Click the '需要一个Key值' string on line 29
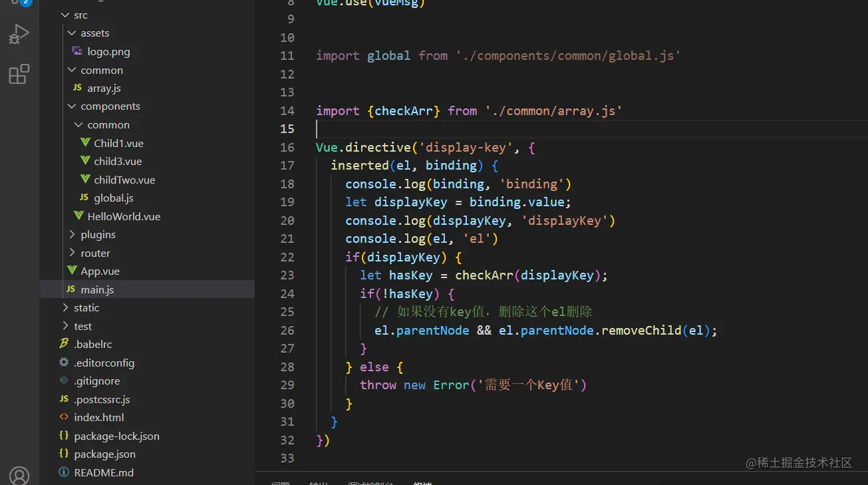Screen dimensions: 868x485 point(529,385)
